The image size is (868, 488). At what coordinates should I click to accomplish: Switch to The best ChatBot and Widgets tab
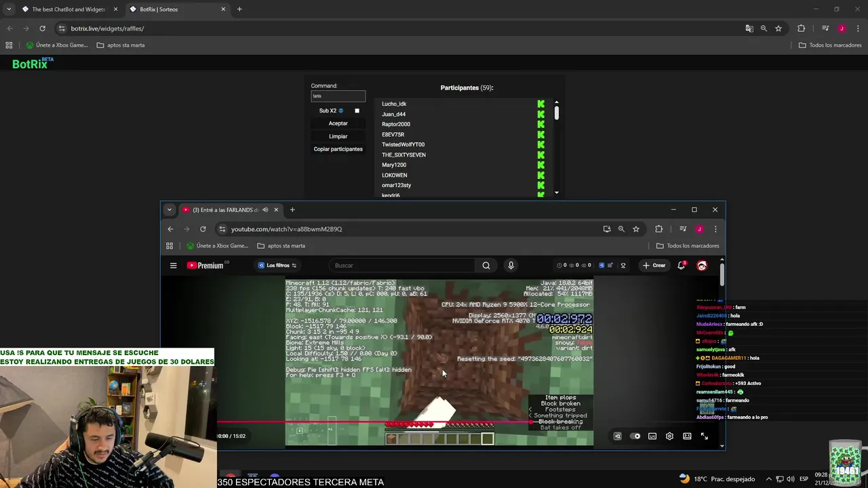68,9
